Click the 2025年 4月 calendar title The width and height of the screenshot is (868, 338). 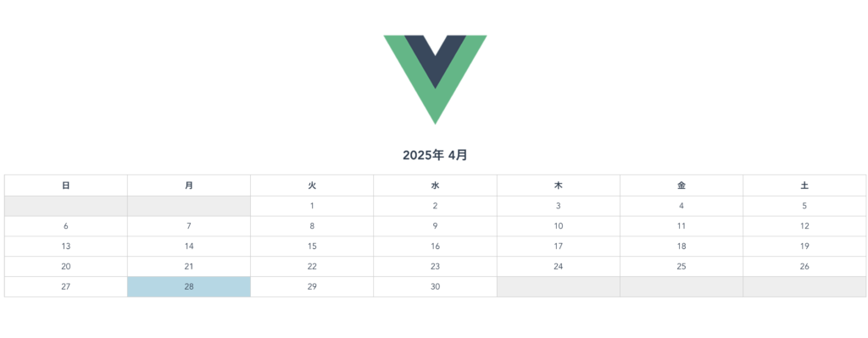pyautogui.click(x=435, y=156)
